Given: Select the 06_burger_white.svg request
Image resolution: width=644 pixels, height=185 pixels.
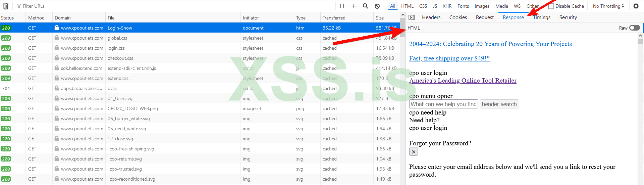Looking at the screenshot, I should pos(200,119).
